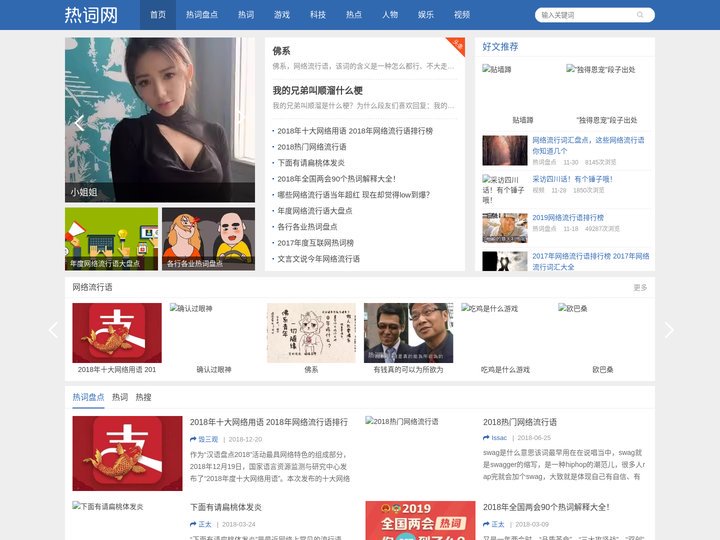Click 2019 全国两会 热词 red thumbnail

[420, 520]
